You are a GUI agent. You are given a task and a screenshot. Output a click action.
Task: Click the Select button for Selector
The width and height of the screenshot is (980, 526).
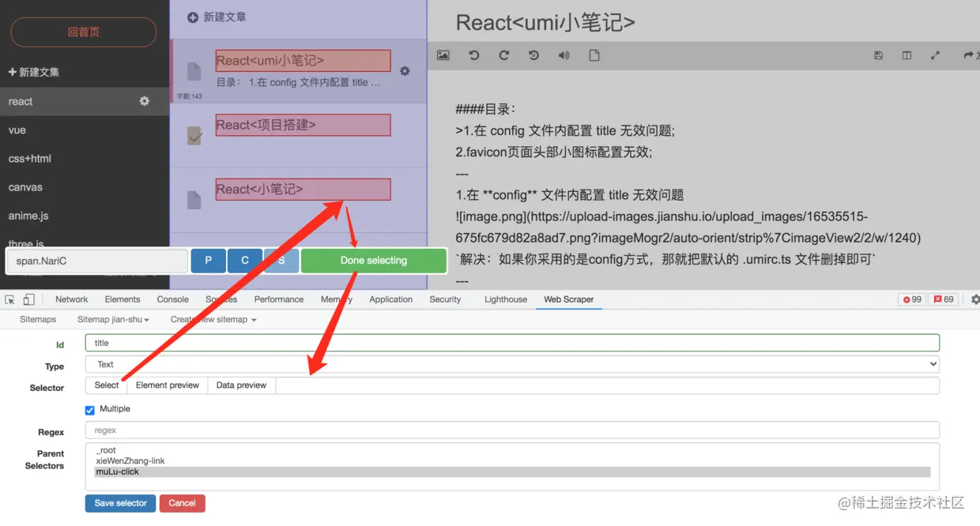107,385
